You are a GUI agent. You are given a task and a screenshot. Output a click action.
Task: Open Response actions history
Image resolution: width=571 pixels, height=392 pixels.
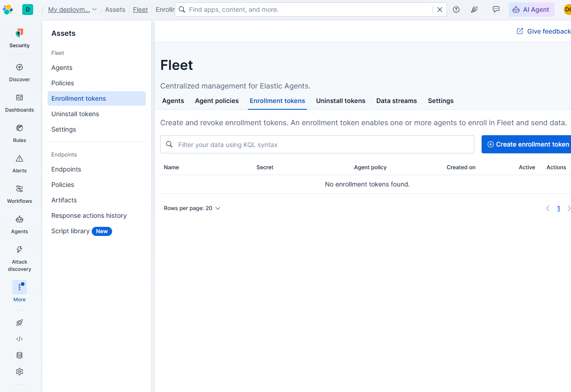coord(97,216)
